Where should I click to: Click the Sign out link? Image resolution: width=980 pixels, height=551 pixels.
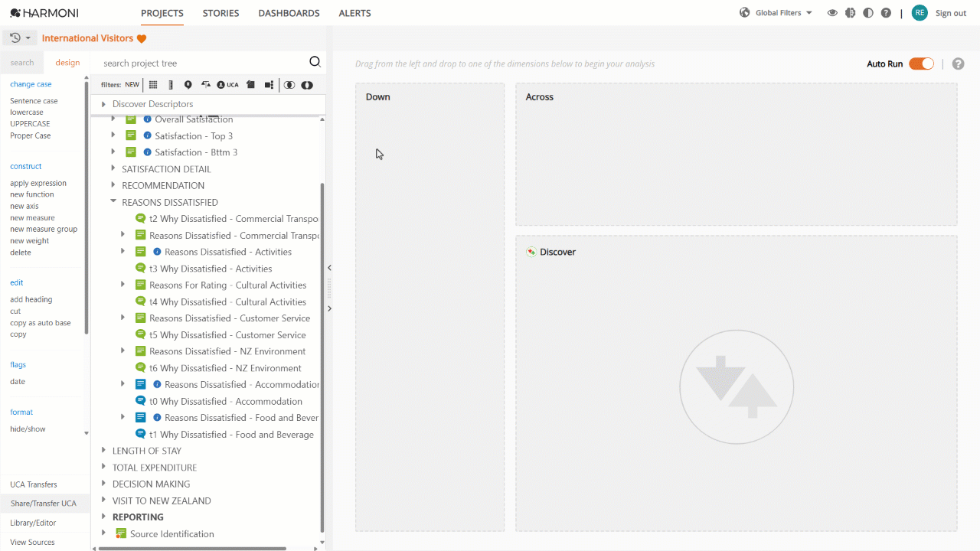(951, 13)
